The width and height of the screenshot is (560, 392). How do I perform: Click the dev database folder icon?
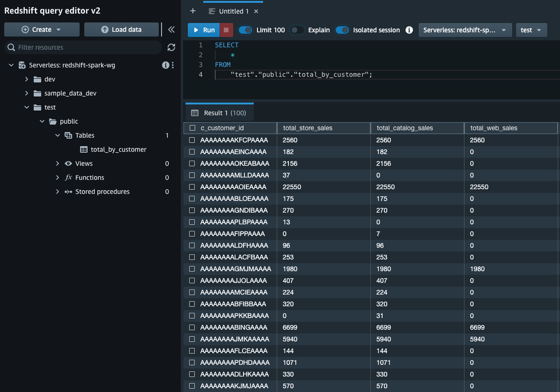[37, 79]
